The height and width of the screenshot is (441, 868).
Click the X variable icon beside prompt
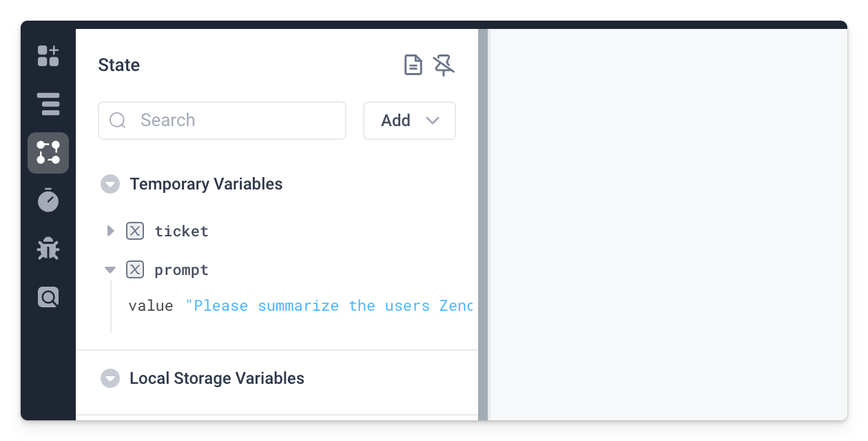pos(135,269)
